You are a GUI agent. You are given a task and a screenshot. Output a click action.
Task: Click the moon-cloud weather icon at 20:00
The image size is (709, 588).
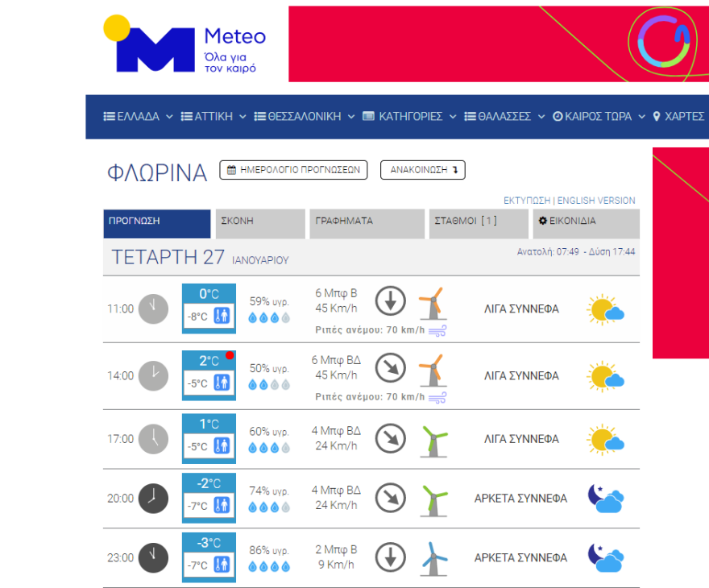606,499
